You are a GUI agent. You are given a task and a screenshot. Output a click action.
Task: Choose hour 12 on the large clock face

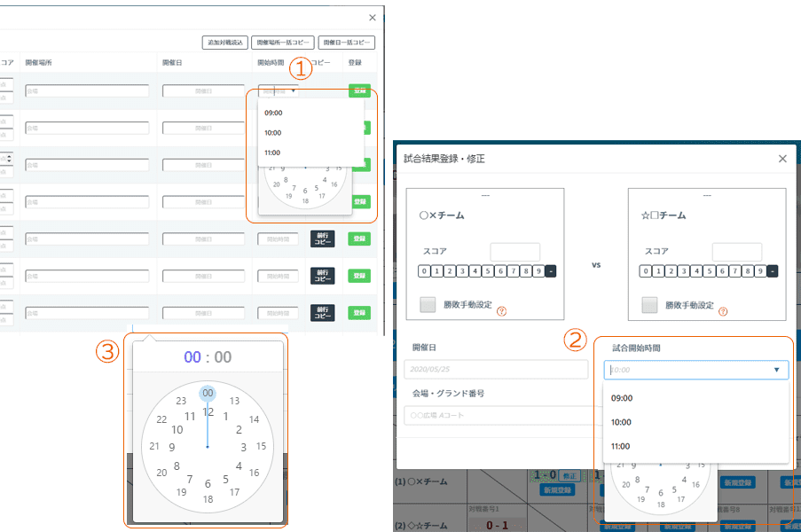(208, 411)
